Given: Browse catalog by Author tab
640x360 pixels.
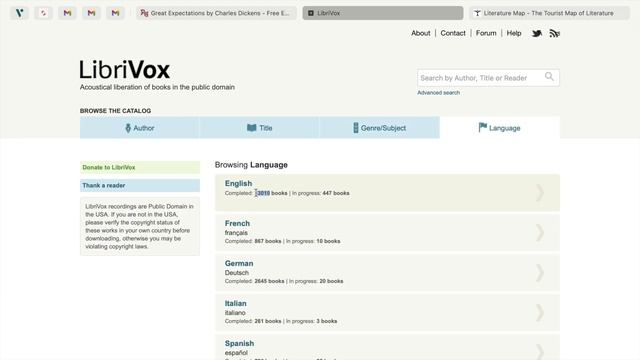Looking at the screenshot, I should [140, 128].
